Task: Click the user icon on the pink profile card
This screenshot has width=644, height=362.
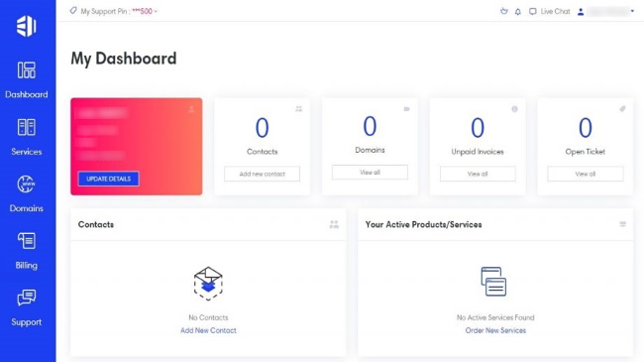Action: [191, 109]
